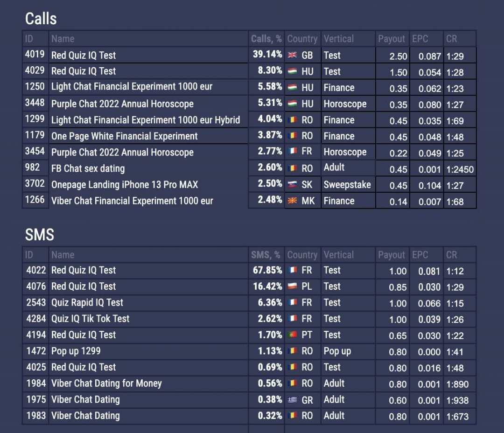Click the Slovakia flag icon
This screenshot has height=433, width=504.
coord(293,185)
